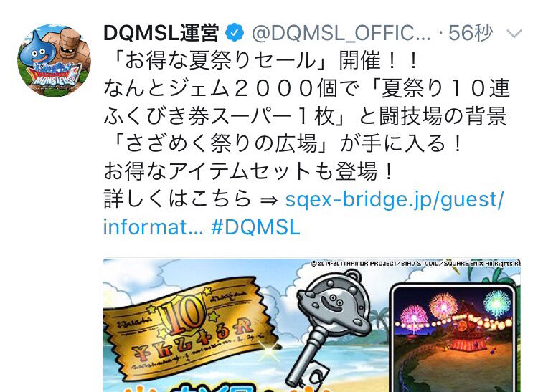This screenshot has width=538, height=392.
Task: Open the 56秒 timestamp
Action: pos(471,34)
